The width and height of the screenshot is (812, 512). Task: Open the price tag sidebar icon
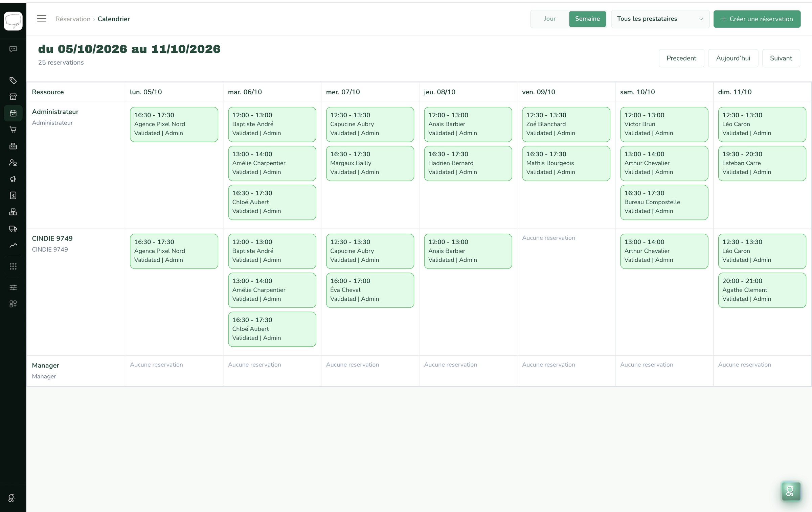pyautogui.click(x=13, y=80)
